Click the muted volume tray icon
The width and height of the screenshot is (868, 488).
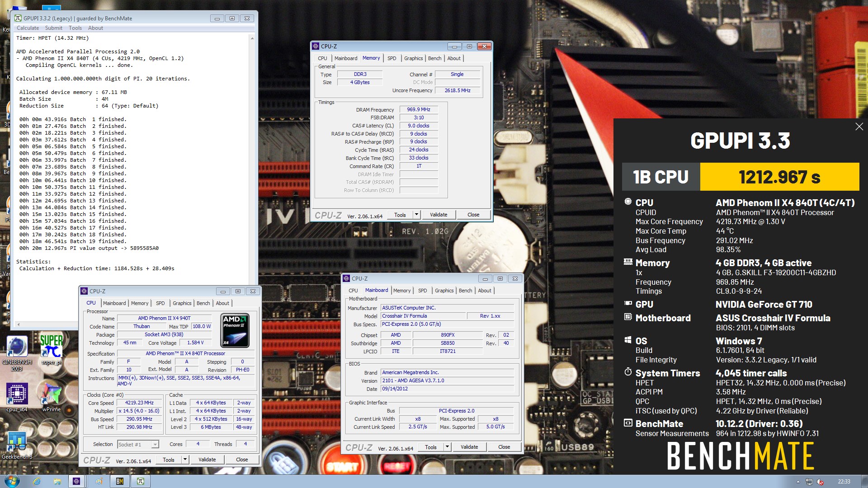click(x=820, y=482)
